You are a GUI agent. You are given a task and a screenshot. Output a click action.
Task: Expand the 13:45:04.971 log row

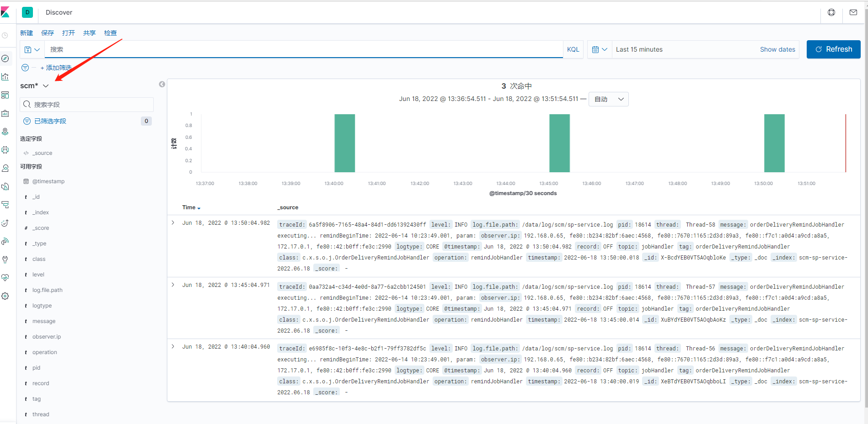click(173, 285)
